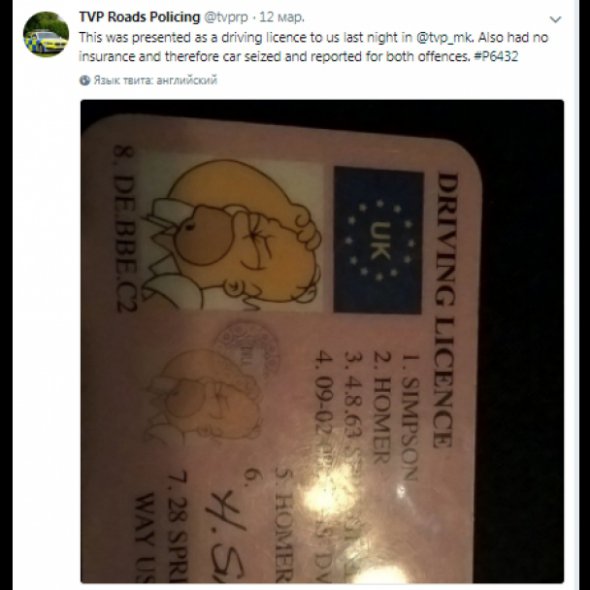Click the TVP Roads Policing account name
The image size is (590, 590).
point(140,17)
